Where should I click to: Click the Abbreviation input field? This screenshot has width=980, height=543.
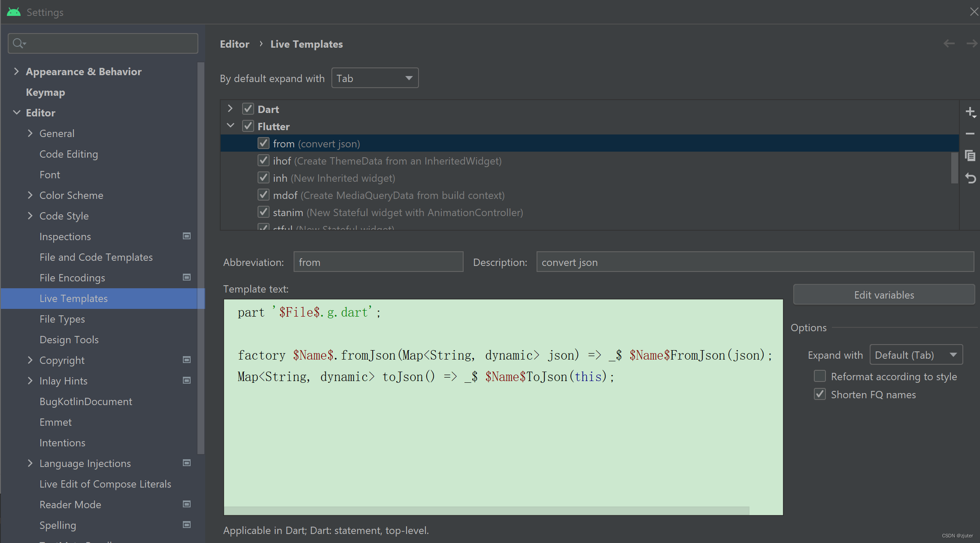(x=378, y=262)
